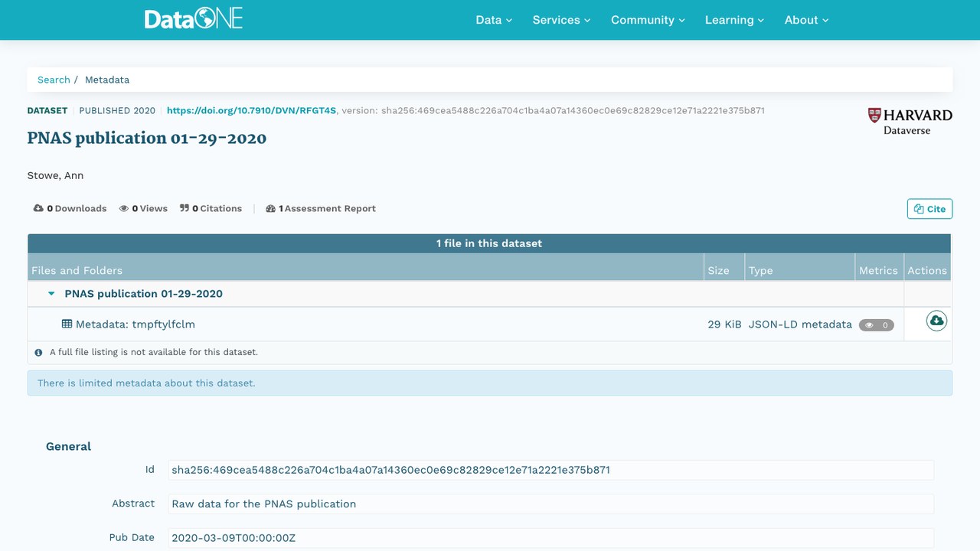
Task: Click the eye icon next to Views
Action: (x=123, y=208)
